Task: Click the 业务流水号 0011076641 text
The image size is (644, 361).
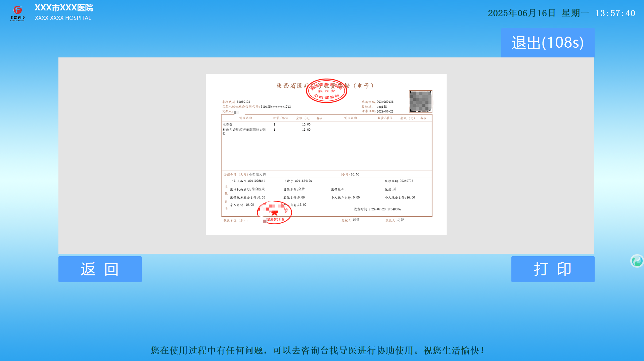Action: (x=247, y=181)
